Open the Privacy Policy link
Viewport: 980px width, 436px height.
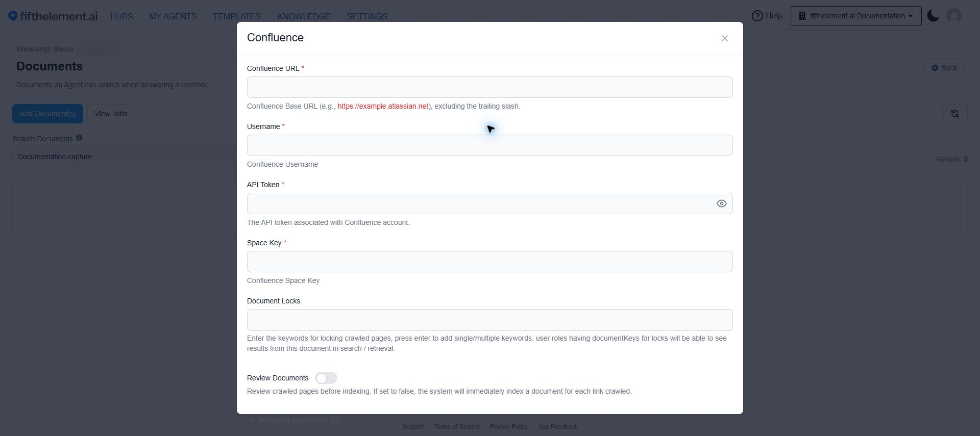[x=509, y=427]
